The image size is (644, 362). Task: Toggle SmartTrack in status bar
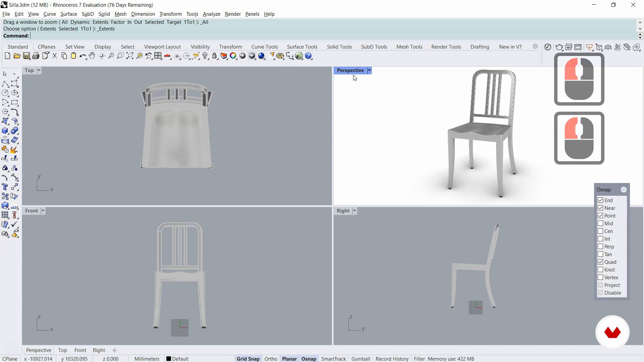333,359
